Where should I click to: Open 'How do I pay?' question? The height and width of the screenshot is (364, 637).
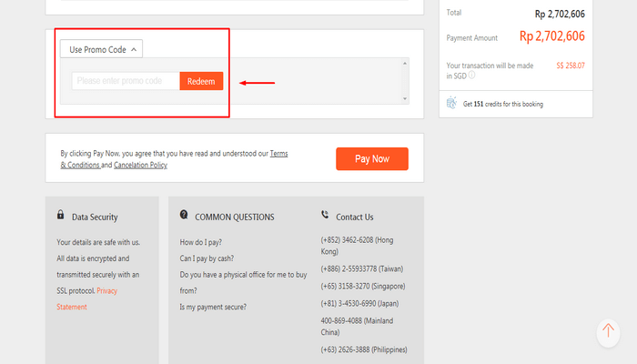(x=201, y=242)
